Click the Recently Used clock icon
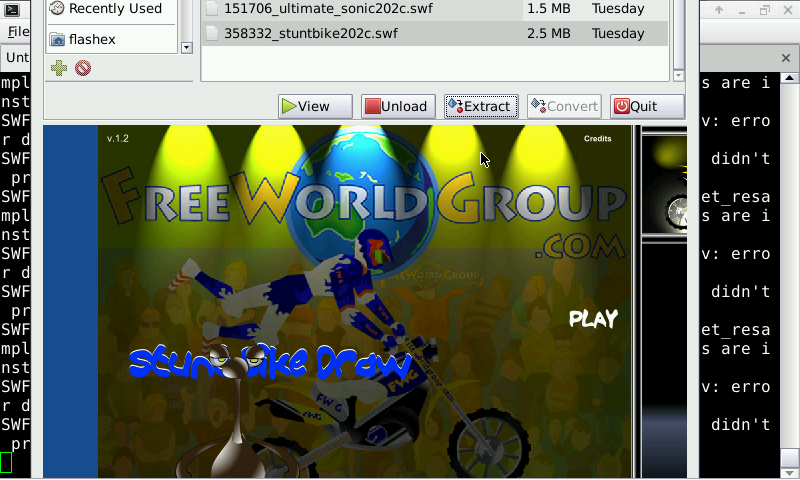Image resolution: width=800 pixels, height=480 pixels. pyautogui.click(x=57, y=8)
